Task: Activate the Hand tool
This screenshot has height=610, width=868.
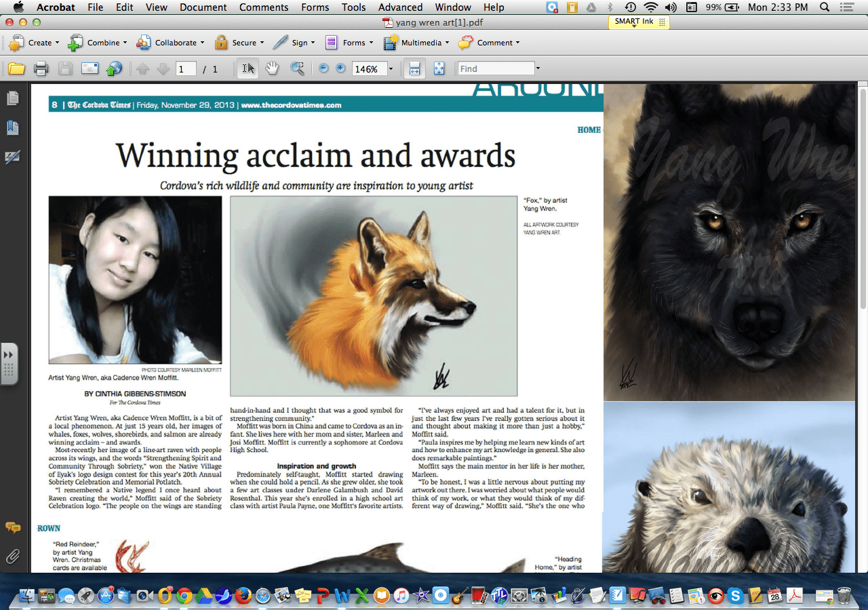Action: coord(272,68)
